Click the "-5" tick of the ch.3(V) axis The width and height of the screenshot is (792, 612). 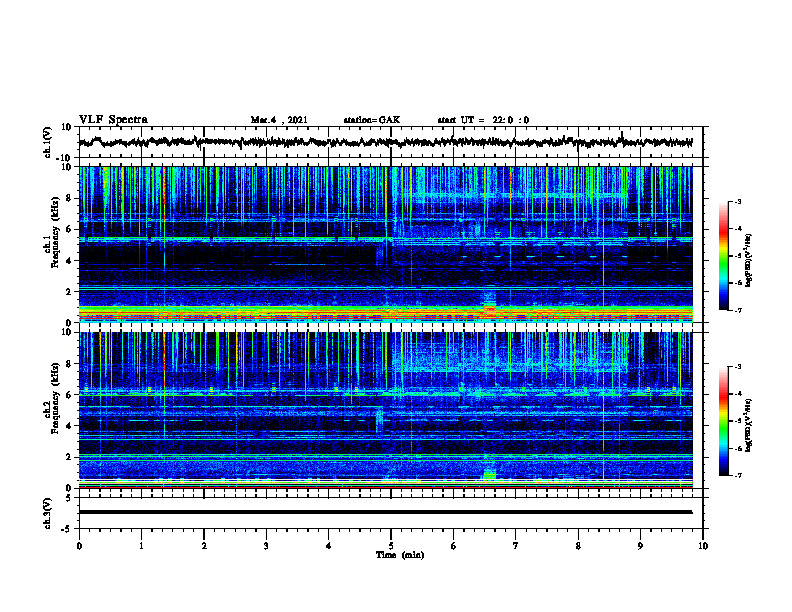(x=68, y=529)
